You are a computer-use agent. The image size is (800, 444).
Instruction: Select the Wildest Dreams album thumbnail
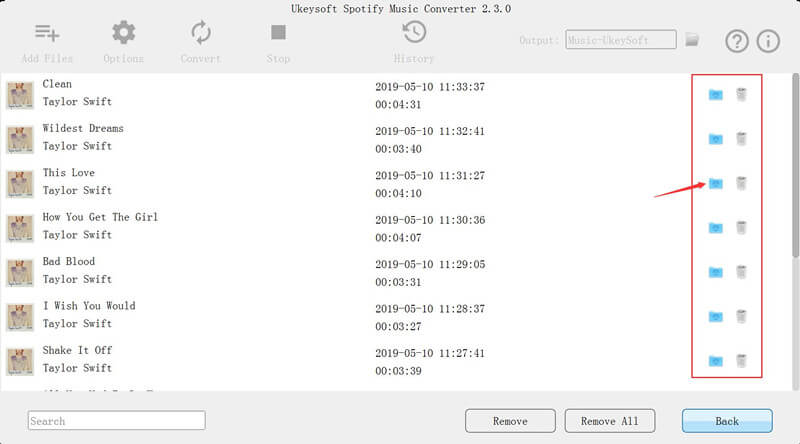(20, 139)
